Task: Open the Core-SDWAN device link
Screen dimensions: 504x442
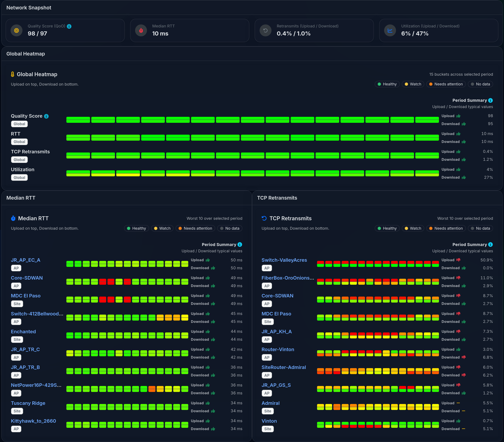Action: pyautogui.click(x=27, y=278)
